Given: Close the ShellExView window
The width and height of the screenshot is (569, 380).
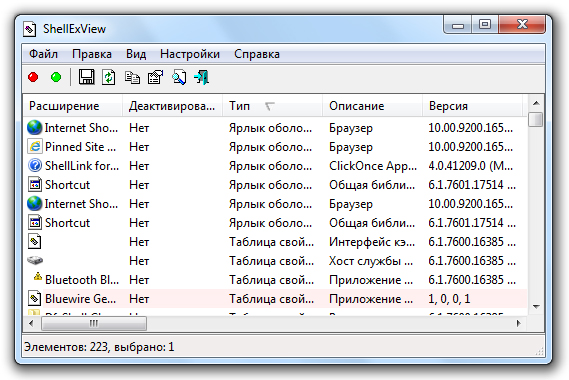Looking at the screenshot, I should point(522,25).
